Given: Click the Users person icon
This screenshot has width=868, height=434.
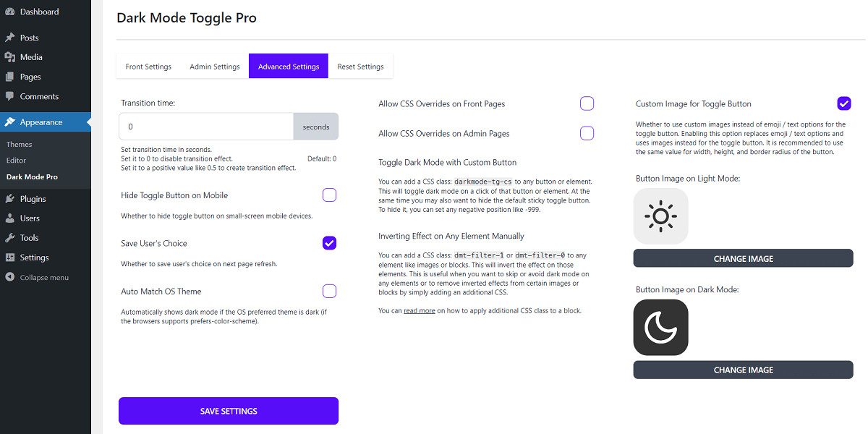Looking at the screenshot, I should coord(10,218).
